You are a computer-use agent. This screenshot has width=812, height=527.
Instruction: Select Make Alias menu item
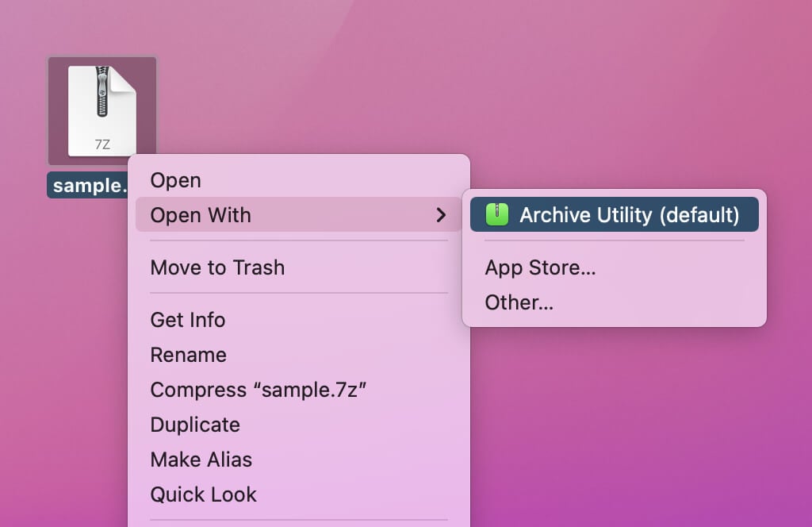(201, 460)
